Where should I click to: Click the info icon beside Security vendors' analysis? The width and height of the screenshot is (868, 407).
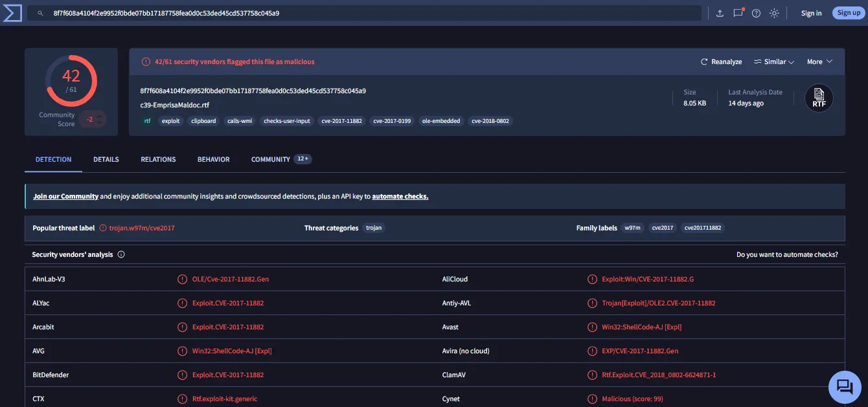[x=121, y=255]
